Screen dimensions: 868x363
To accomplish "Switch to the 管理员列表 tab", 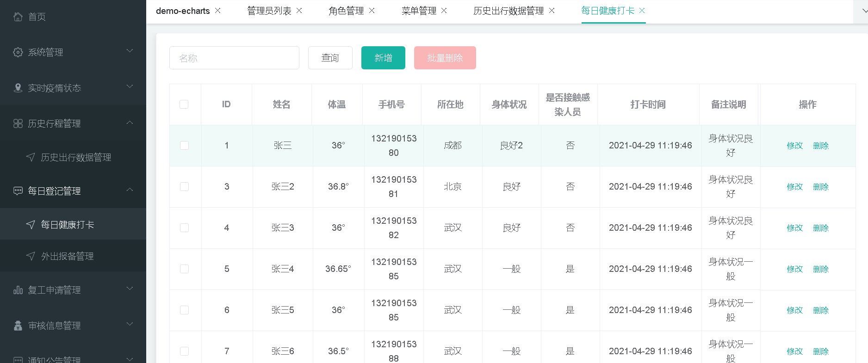I will tap(269, 11).
